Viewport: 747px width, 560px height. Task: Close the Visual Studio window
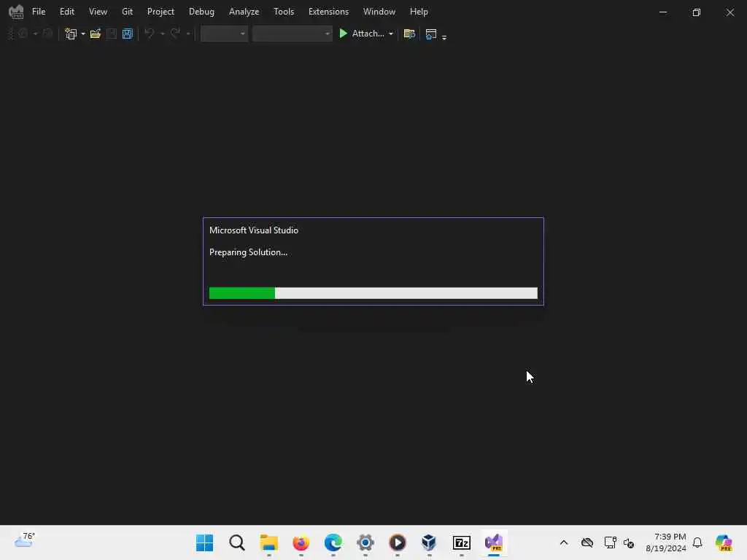point(729,12)
